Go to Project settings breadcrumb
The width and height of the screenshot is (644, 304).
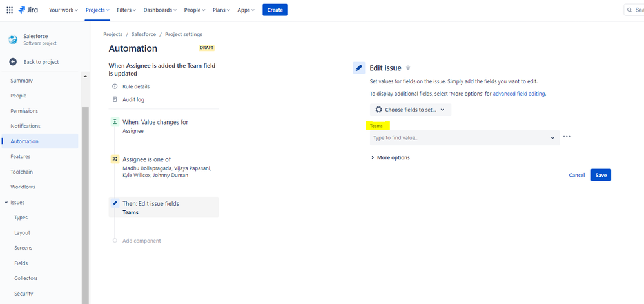tap(184, 34)
